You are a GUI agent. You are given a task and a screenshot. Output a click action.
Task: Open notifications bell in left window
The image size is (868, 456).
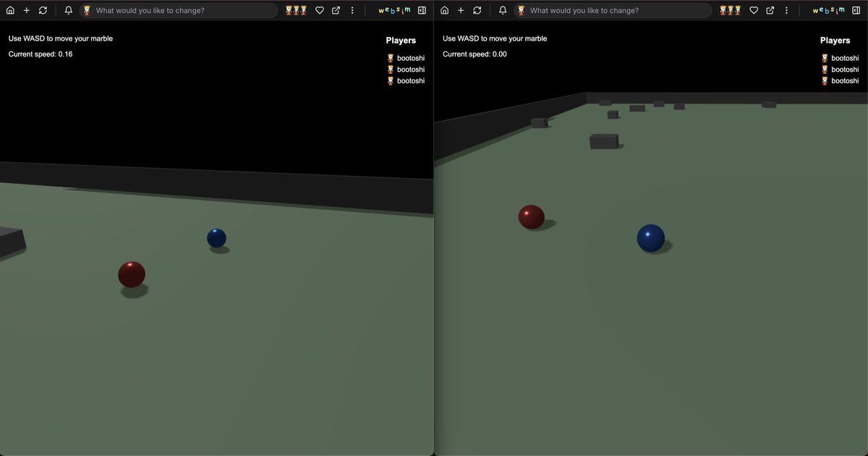(x=69, y=11)
